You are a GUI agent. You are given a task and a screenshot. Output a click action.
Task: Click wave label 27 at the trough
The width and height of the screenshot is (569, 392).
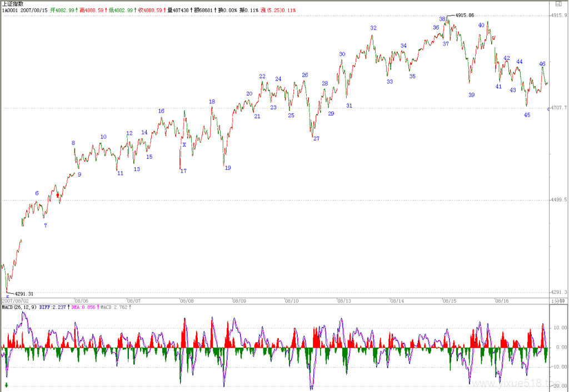click(x=316, y=138)
